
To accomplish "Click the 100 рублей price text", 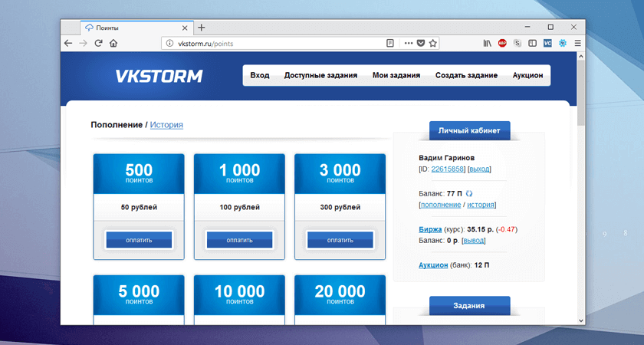I will coord(239,208).
